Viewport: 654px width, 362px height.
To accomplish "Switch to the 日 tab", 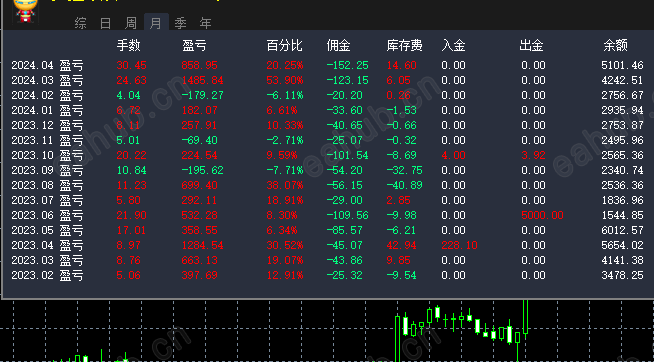I will pyautogui.click(x=106, y=23).
